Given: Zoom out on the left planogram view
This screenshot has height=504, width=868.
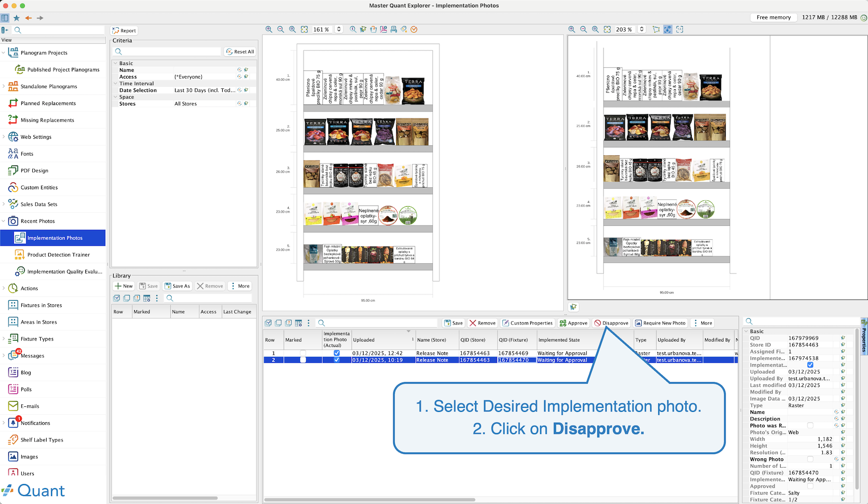Looking at the screenshot, I should click(281, 29).
